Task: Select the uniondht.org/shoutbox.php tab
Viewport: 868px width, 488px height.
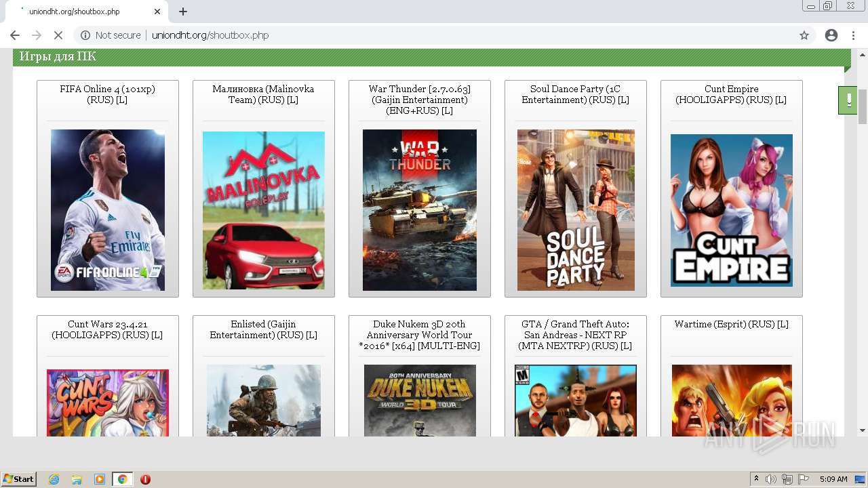Action: click(86, 12)
